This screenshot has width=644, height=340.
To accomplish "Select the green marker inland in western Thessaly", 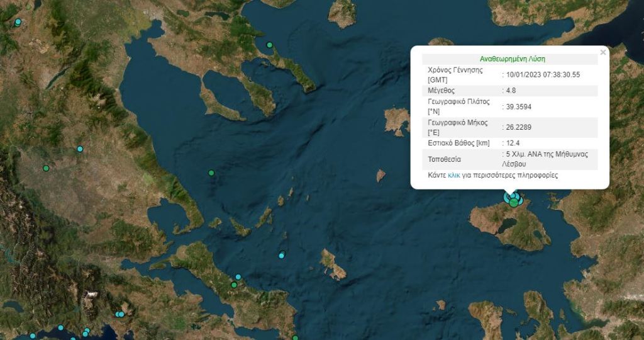I will pos(46,168).
